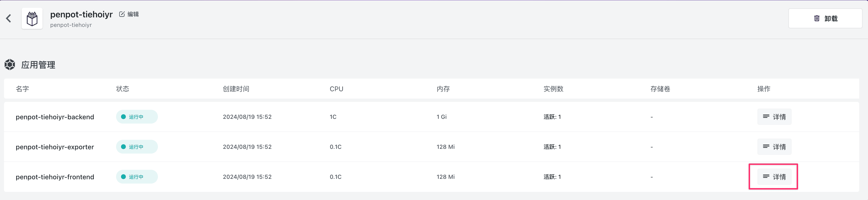The width and height of the screenshot is (868, 200).
Task: Click the 创建时间 column header
Action: pyautogui.click(x=236, y=89)
